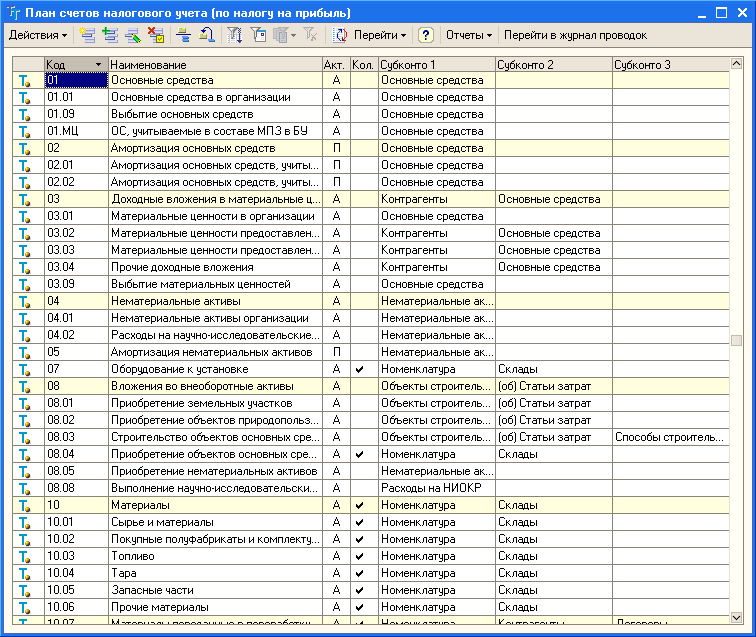Click the vertical scrollbar thumb
The width and height of the screenshot is (756, 637).
[x=736, y=340]
